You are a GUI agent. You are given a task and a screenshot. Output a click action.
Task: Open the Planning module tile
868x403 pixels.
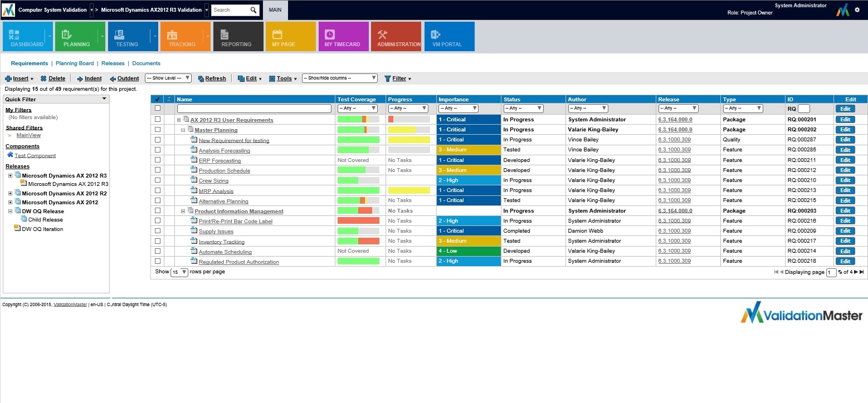point(80,37)
